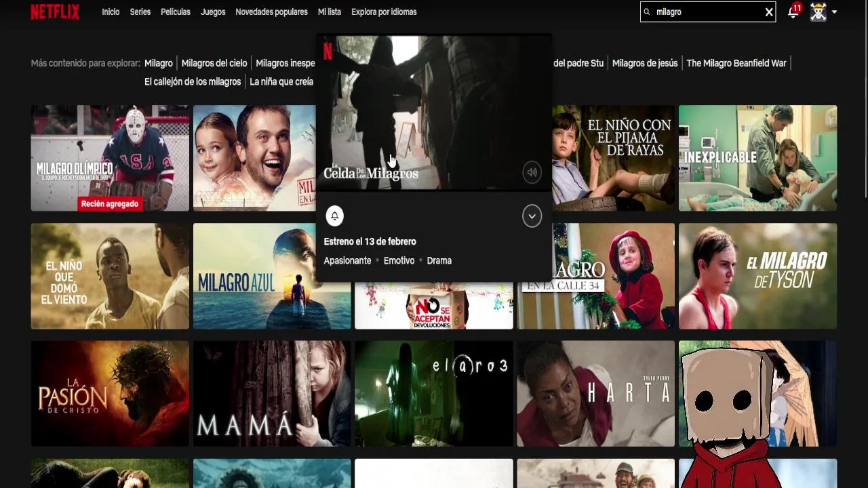Select the del padre Stu suggestion
The width and height of the screenshot is (868, 488).
[578, 63]
